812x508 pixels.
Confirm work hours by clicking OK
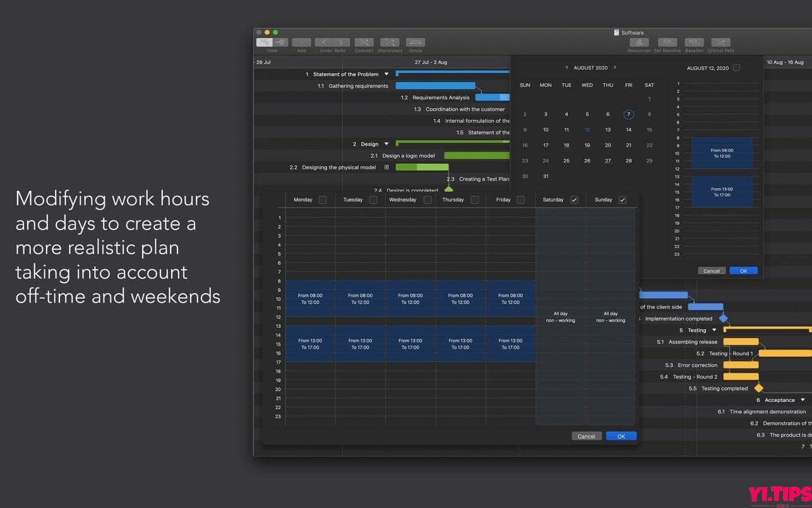(621, 436)
